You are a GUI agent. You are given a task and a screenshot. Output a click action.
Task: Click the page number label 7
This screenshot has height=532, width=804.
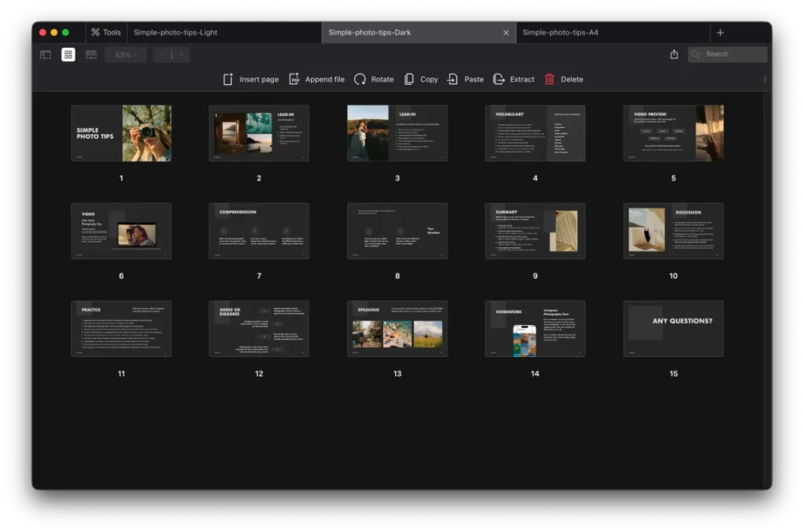259,275
